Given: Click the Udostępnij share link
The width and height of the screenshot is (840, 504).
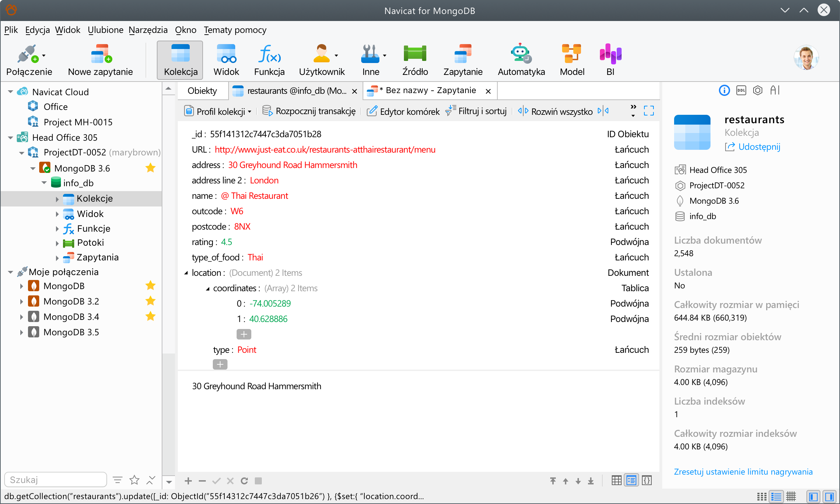Looking at the screenshot, I should coord(752,147).
